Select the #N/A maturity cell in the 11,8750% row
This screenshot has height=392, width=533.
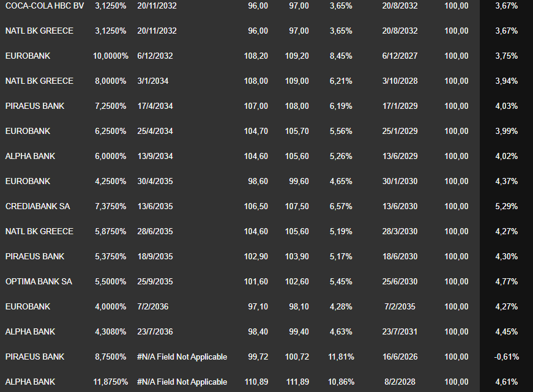tap(182, 382)
